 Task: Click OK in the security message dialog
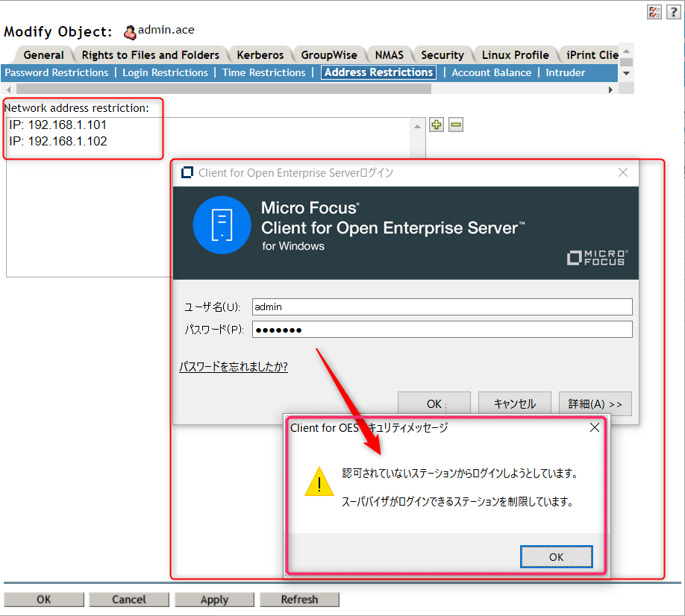(x=556, y=557)
